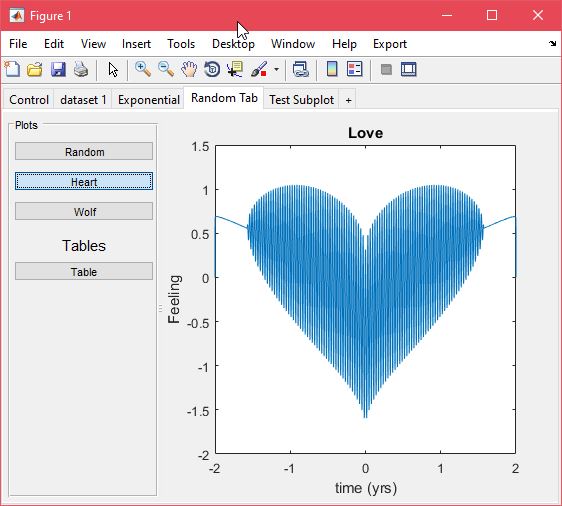Switch to the Test Subplot tab
This screenshot has height=506, width=562.
[x=301, y=100]
